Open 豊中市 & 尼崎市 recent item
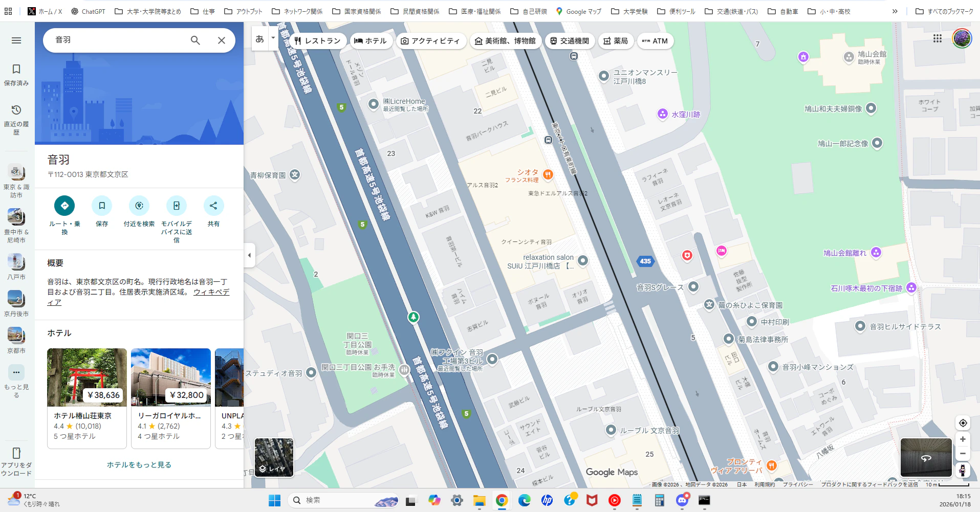Image resolution: width=980 pixels, height=512 pixels. 16,226
